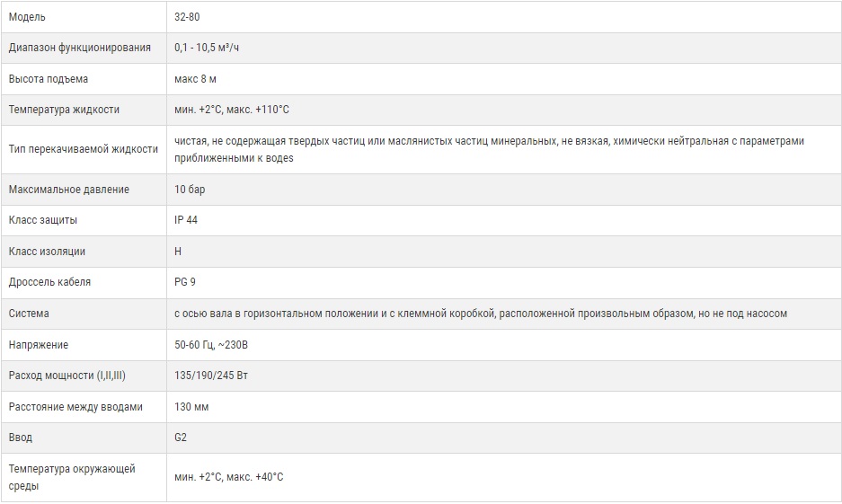
Task: Select the "50-60 Гц, ~230В" voltage value
Action: 211,345
